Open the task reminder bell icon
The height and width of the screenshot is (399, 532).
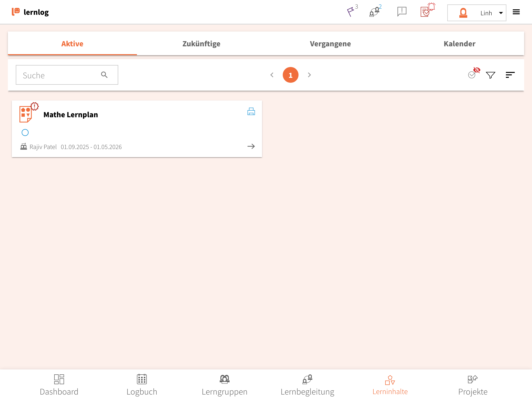[428, 11]
